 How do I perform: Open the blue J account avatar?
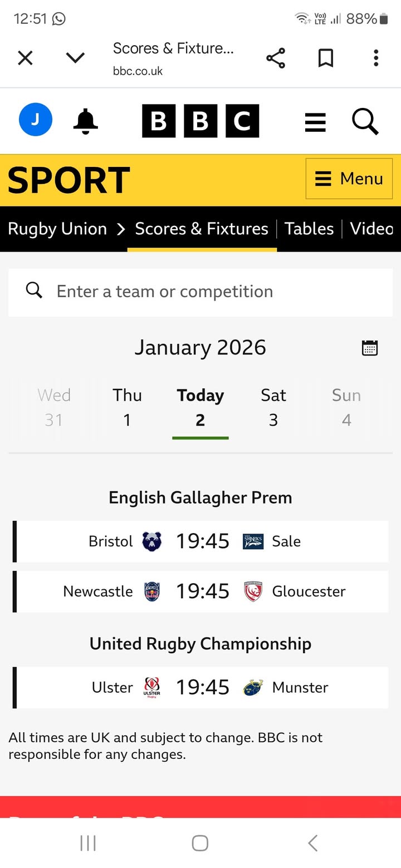36,120
